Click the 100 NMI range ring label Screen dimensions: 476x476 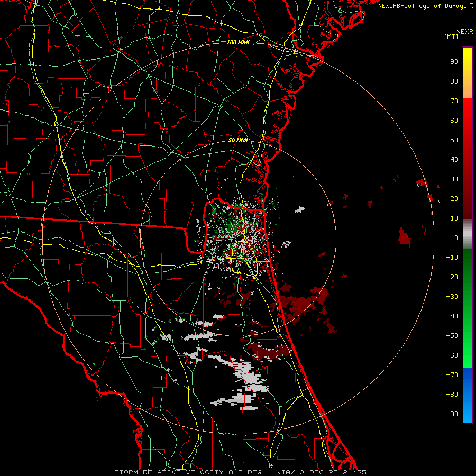[x=238, y=42]
